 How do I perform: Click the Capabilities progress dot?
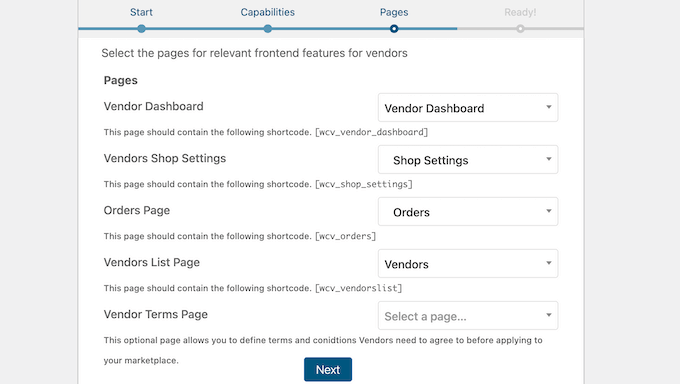[x=268, y=29]
